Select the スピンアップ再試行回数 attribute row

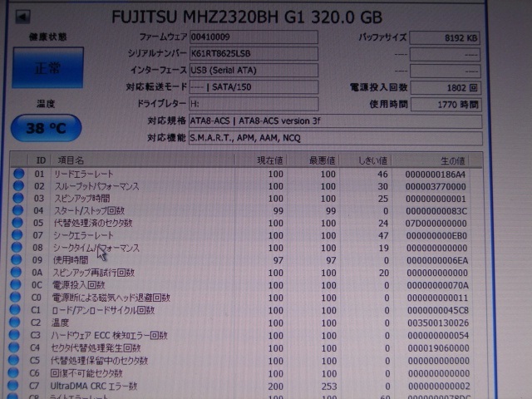(246, 273)
